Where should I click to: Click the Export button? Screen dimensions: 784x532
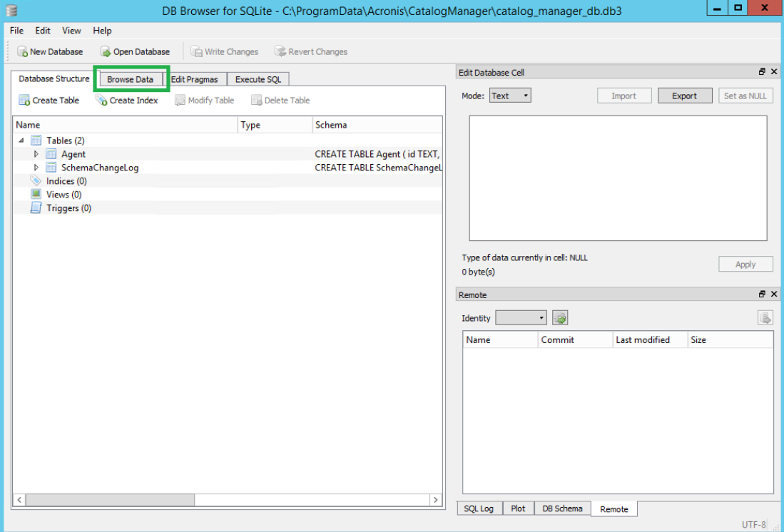(x=685, y=96)
